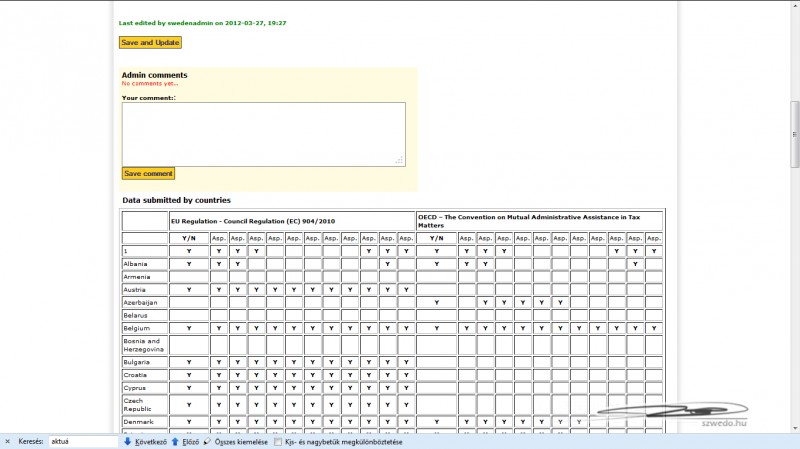800x449 pixels.
Task: Click the Keresés search input field
Action: tap(82, 441)
